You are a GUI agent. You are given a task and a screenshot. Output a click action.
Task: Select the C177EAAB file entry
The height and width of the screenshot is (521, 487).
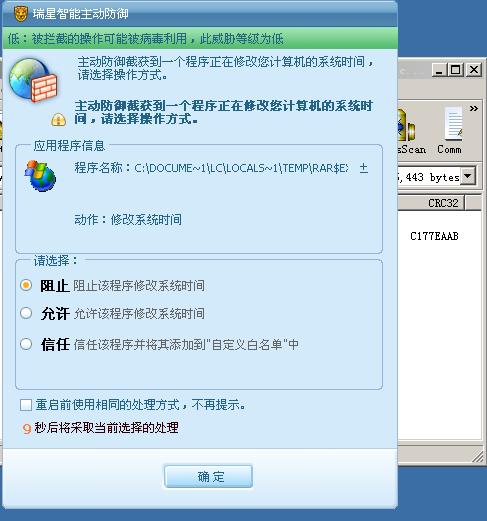click(x=434, y=236)
